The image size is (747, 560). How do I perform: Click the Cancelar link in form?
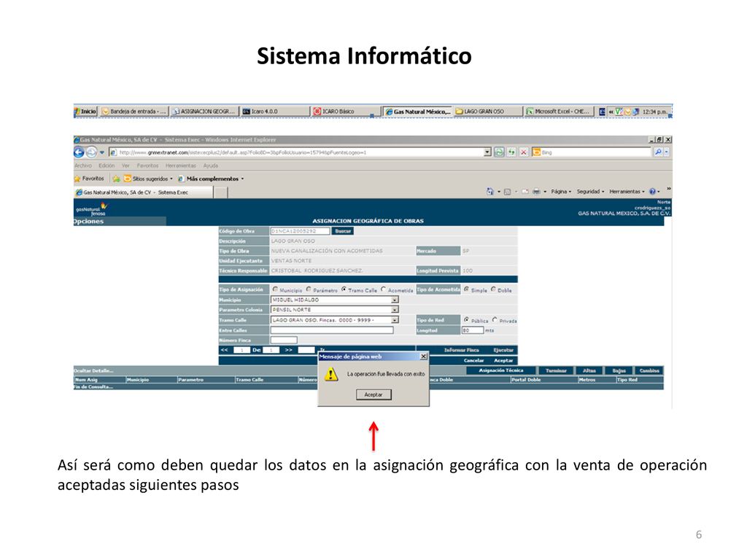coord(473,360)
